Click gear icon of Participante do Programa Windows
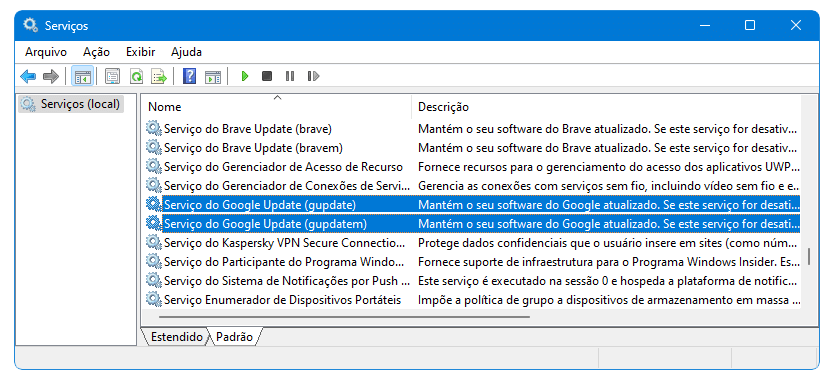Screen dimensions: 829x386 [153, 261]
